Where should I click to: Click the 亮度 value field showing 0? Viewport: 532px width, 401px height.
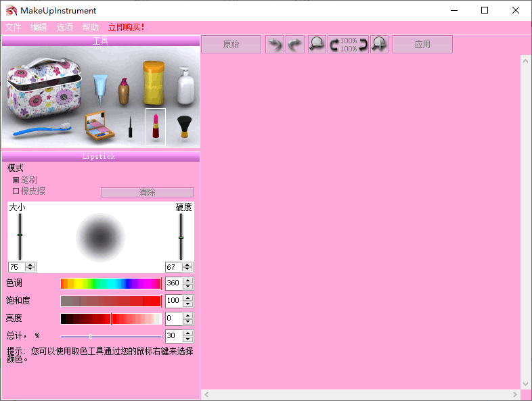(x=174, y=319)
